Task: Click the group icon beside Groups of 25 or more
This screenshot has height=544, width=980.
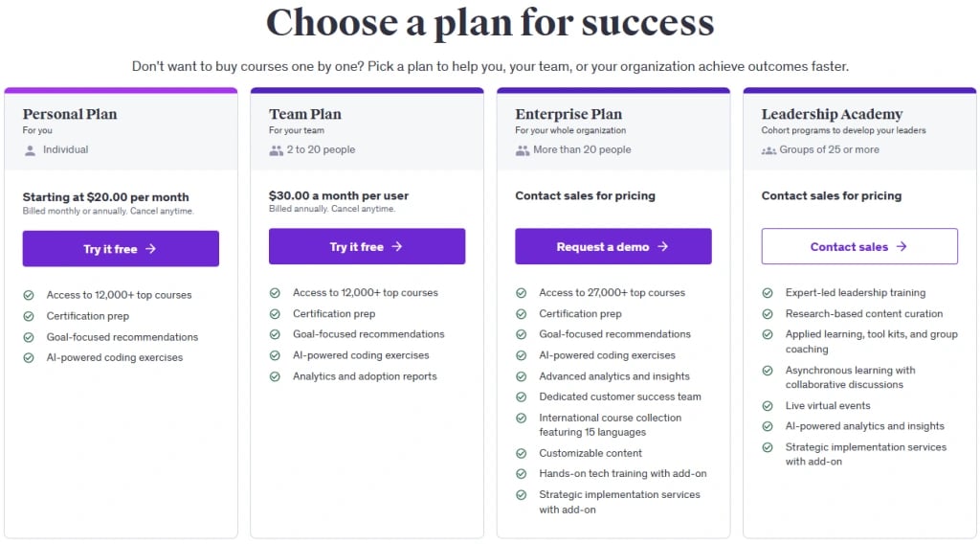Action: [768, 150]
